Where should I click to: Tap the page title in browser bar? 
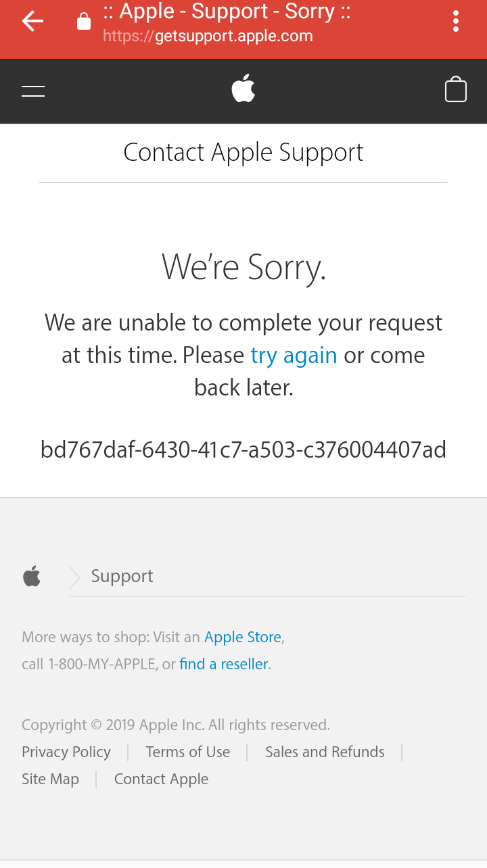(x=227, y=12)
